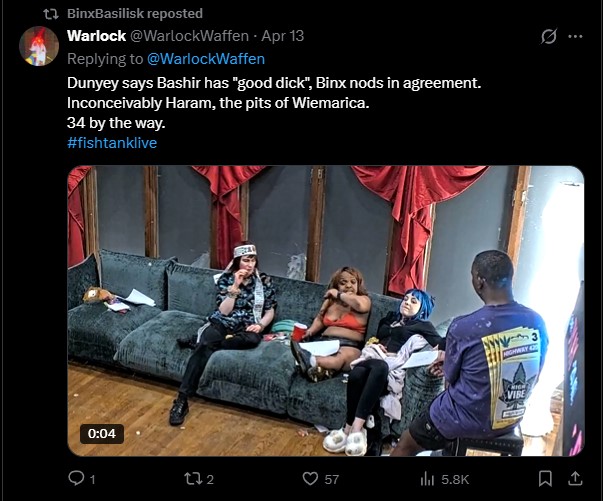Follow the blue @WarlockWaffen reply mention
Image resolution: width=603 pixels, height=501 pixels.
pyautogui.click(x=206, y=59)
